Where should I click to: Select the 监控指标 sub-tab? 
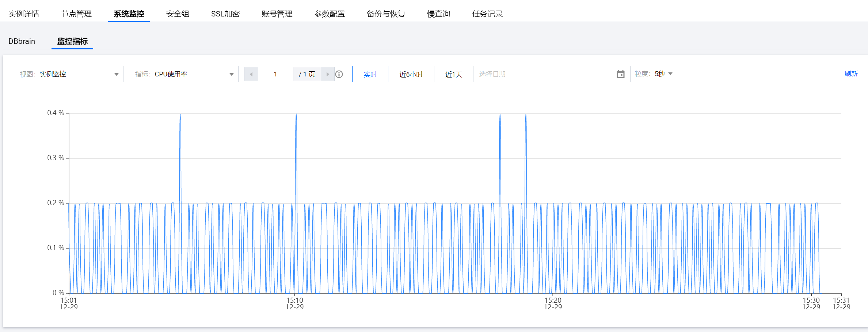(x=72, y=41)
